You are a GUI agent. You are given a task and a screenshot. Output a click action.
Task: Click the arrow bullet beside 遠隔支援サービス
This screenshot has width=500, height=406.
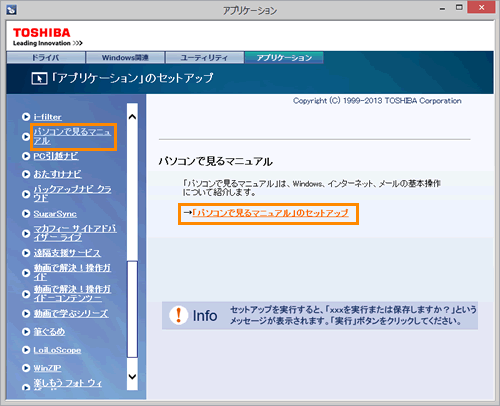(26, 253)
